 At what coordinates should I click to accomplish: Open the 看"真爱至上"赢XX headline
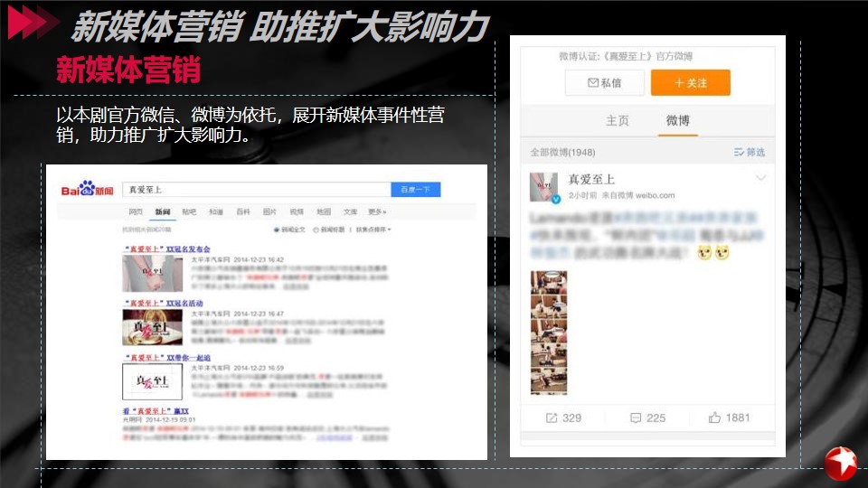[x=156, y=411]
